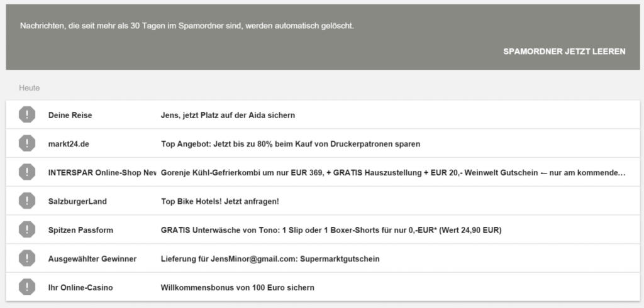Click spam icon beside Ausgewählter Gewinner
Viewport: 644px width, 308px height.
pos(27,258)
